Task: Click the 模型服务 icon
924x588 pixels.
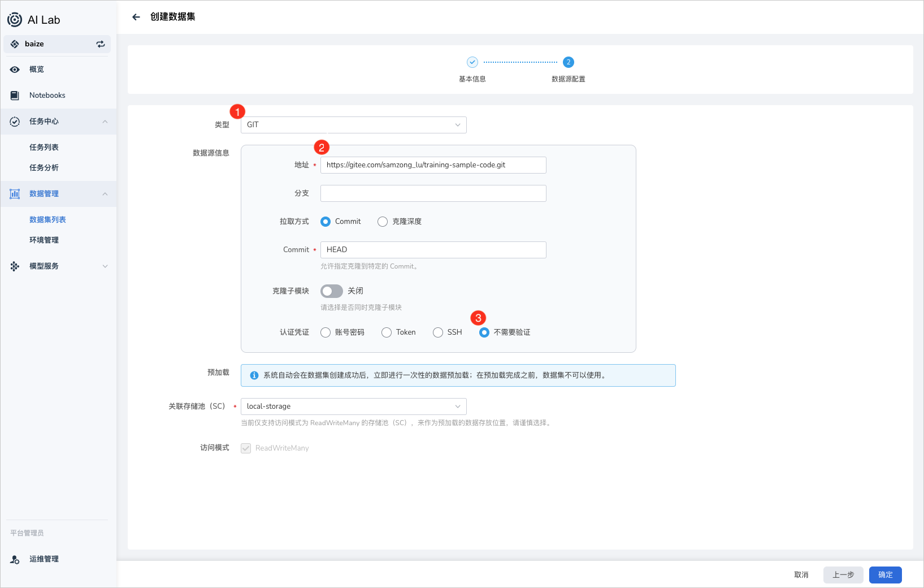Action: pyautogui.click(x=15, y=266)
